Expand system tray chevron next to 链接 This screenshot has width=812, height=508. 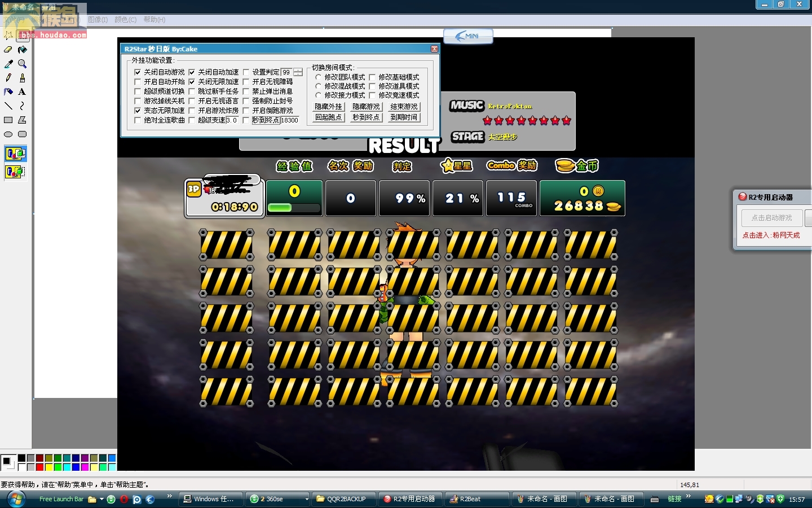pos(689,496)
